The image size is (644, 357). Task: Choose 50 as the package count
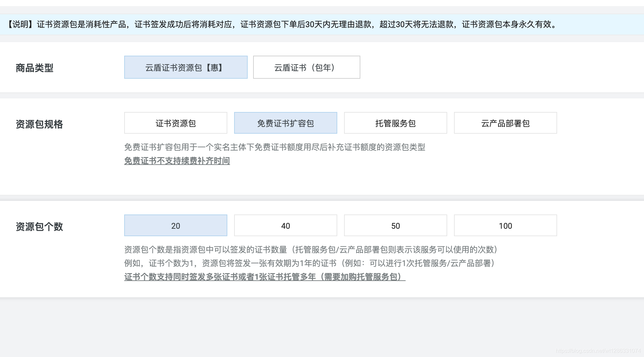click(x=395, y=225)
